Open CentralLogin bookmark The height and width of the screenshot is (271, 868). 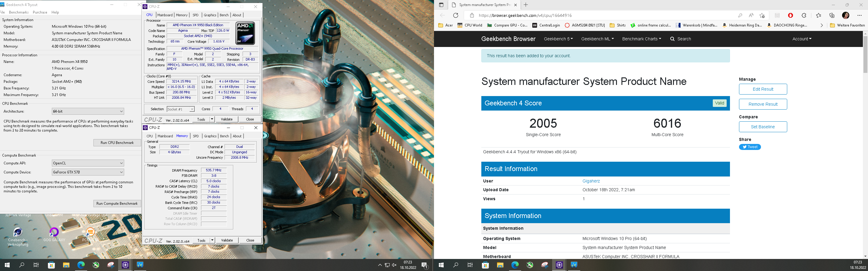click(546, 25)
